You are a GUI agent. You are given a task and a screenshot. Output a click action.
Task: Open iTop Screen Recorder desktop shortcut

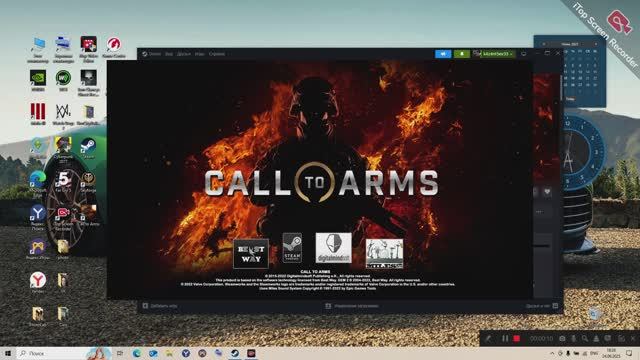pos(63,218)
